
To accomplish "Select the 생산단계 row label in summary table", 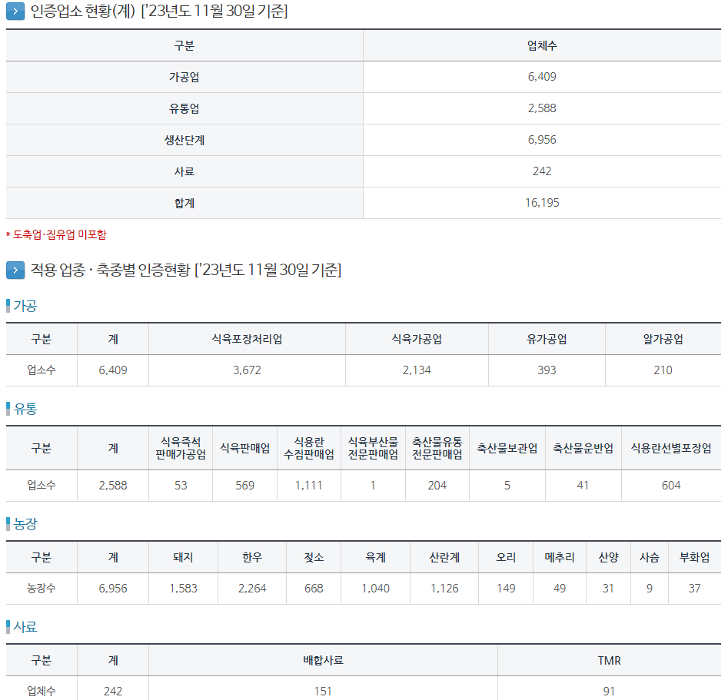I will coord(184,140).
